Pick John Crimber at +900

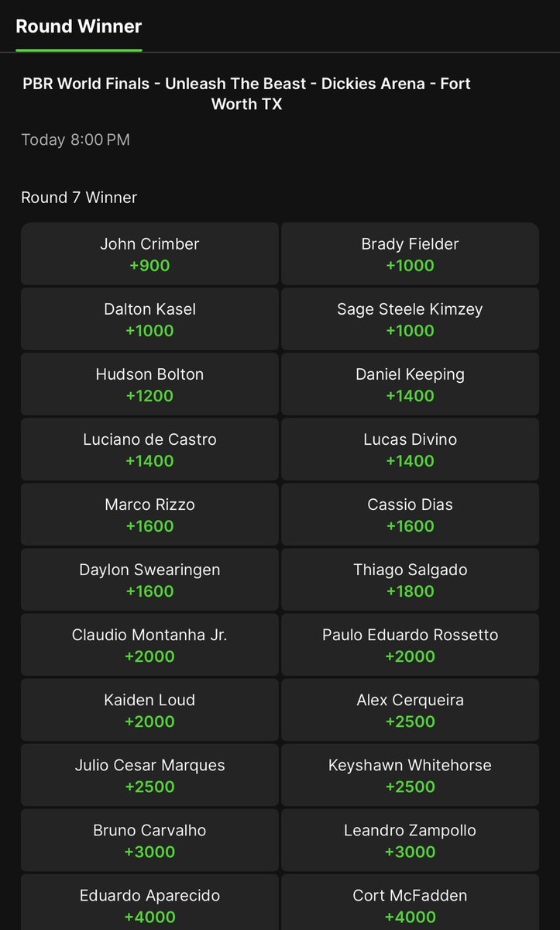[x=149, y=254]
